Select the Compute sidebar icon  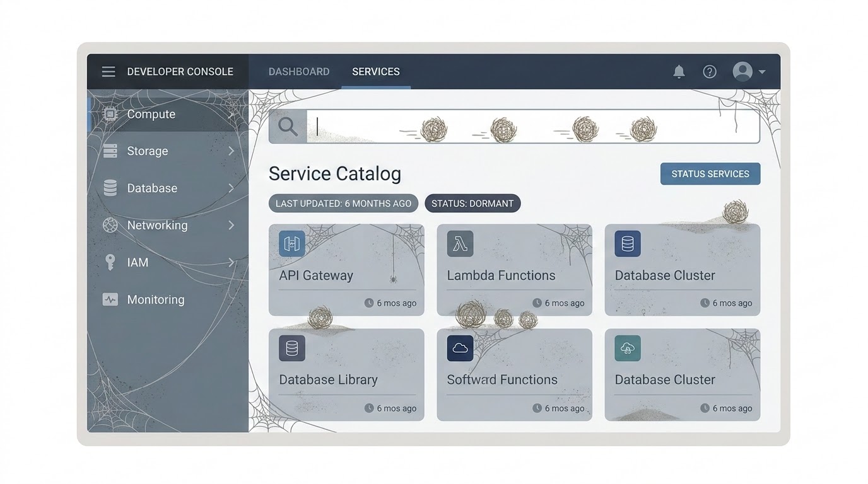tap(110, 114)
